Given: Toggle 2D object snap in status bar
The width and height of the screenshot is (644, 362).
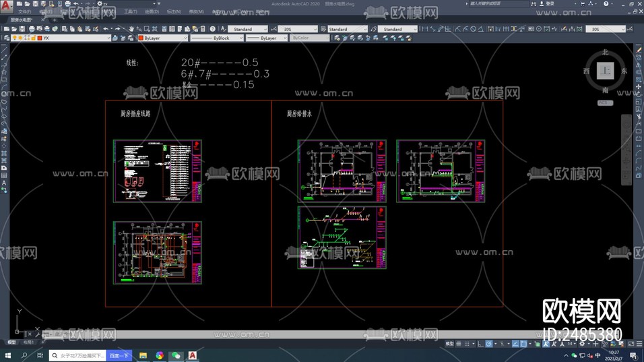Looking at the screenshot, I should tap(523, 344).
